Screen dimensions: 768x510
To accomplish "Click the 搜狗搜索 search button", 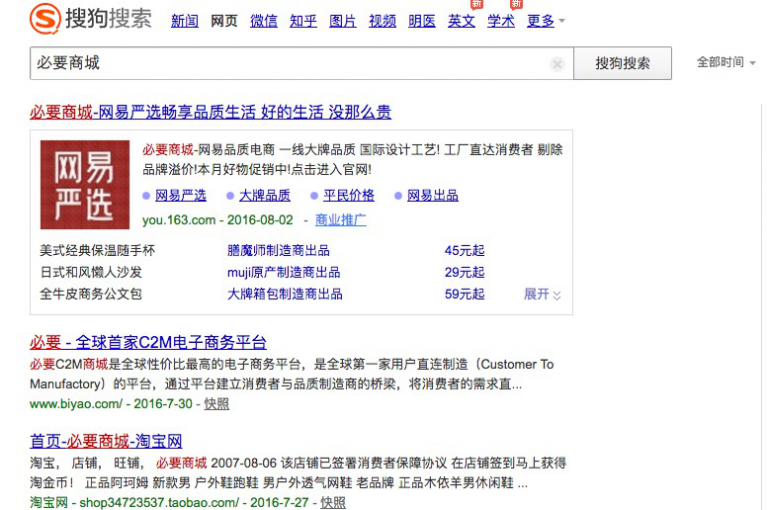I will coord(623,63).
